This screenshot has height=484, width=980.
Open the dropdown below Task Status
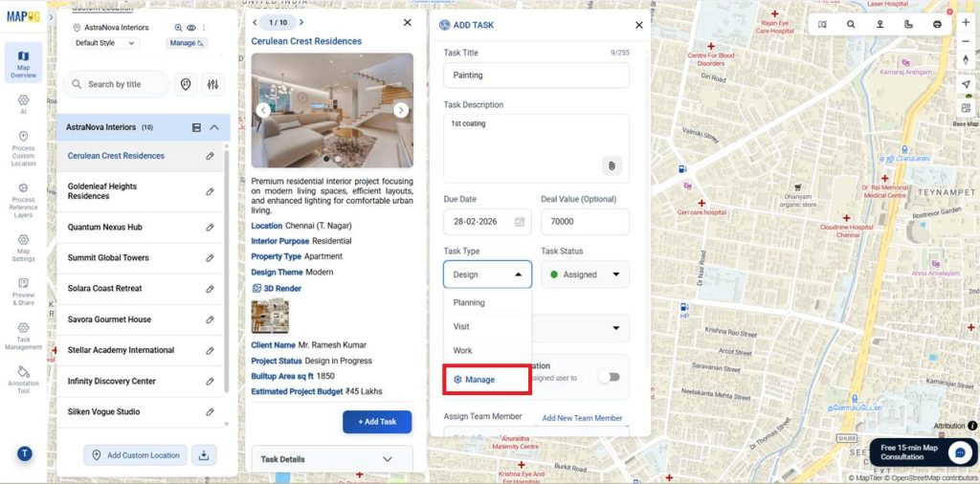coord(581,328)
